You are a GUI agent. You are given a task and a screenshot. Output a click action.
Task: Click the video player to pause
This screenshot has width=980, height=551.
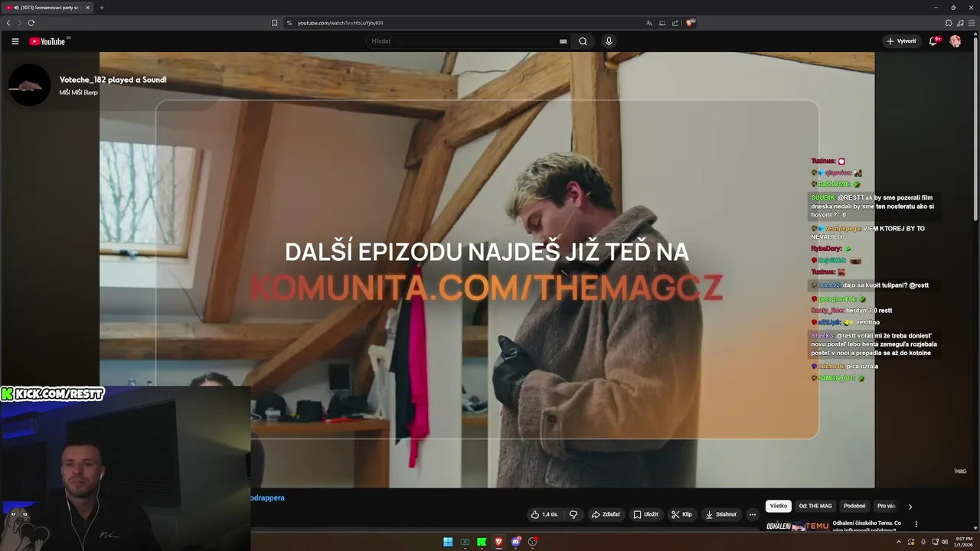click(487, 269)
